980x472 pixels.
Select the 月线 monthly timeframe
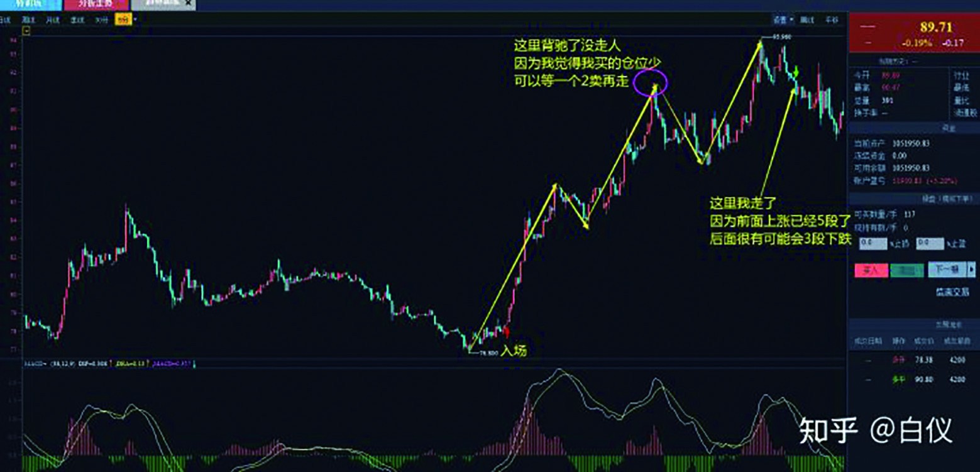coord(52,20)
